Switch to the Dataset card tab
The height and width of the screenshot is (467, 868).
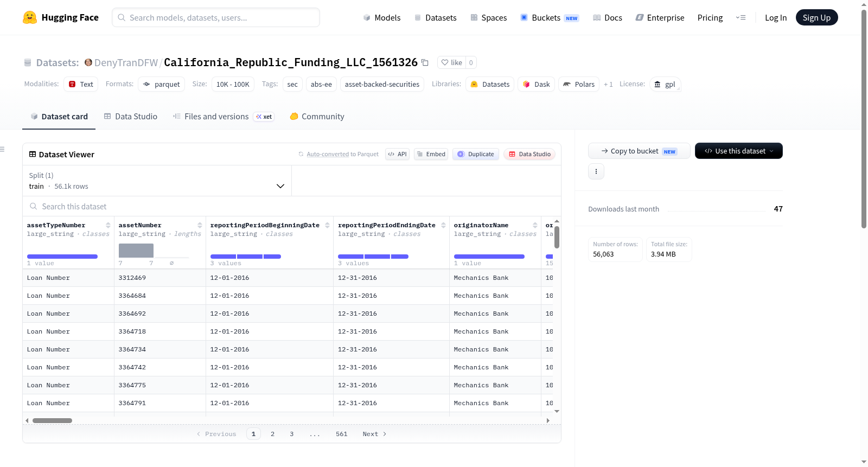pyautogui.click(x=59, y=117)
